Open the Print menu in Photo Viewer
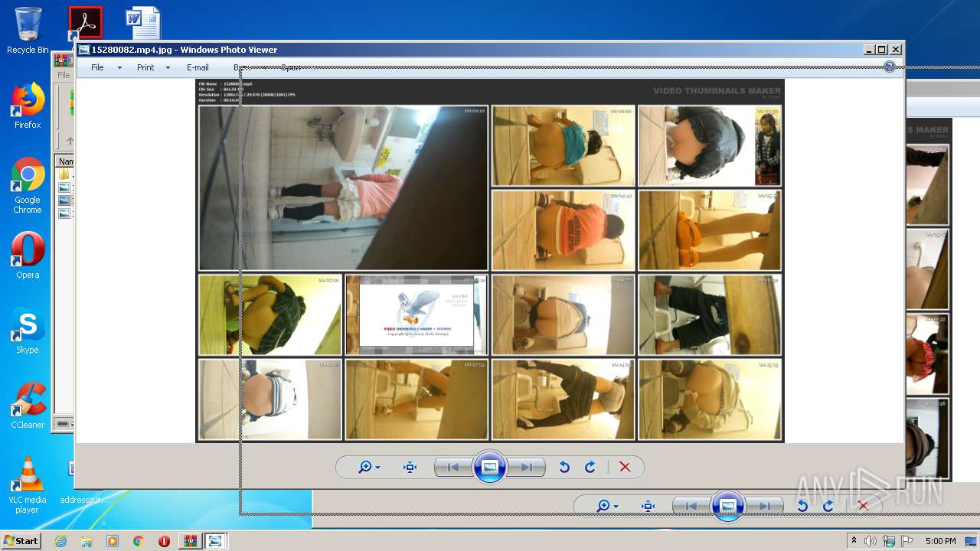This screenshot has height=551, width=980. 145,67
